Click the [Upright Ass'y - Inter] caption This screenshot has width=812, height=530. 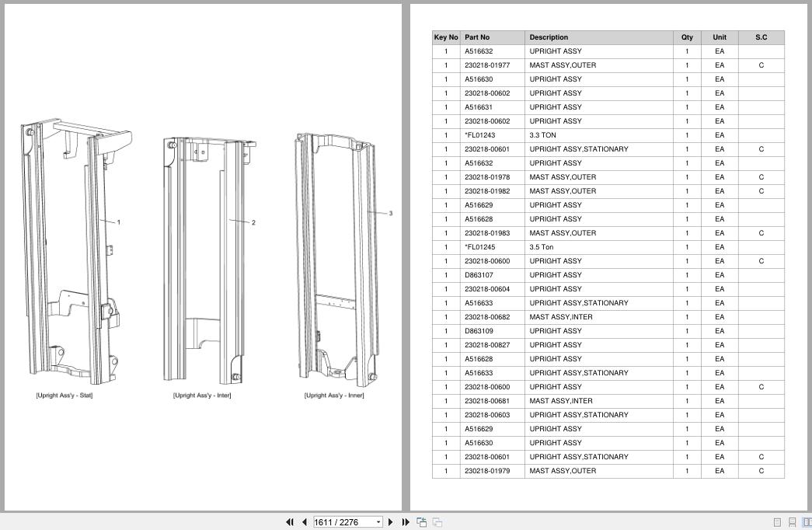pyautogui.click(x=202, y=396)
